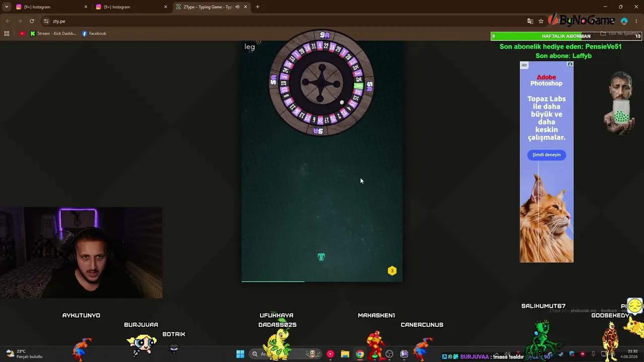Click the roulette wheel in the game

click(x=321, y=83)
